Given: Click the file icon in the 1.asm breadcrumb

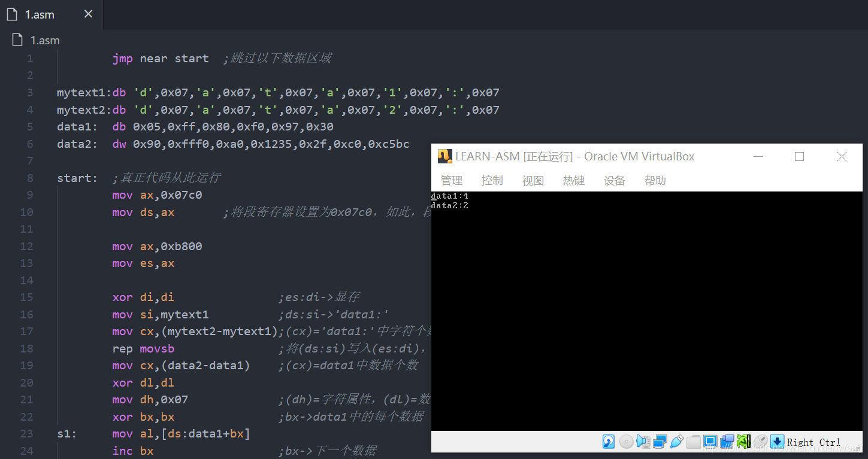Looking at the screenshot, I should coord(17,41).
